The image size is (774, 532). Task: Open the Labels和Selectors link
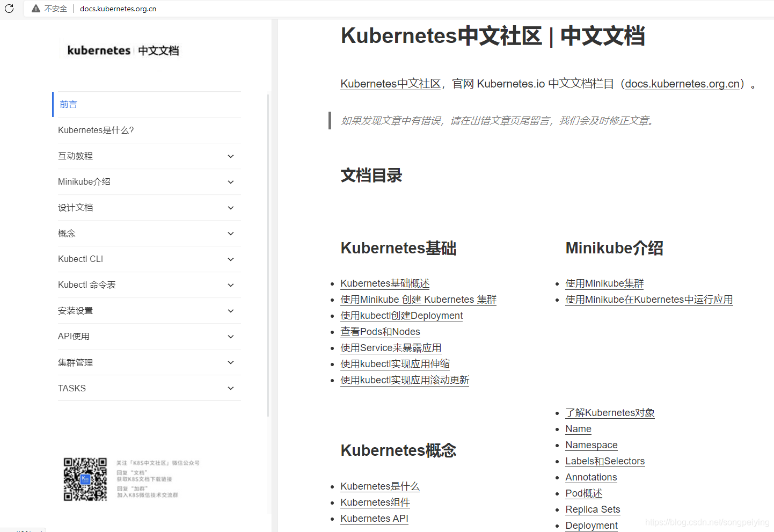(605, 461)
